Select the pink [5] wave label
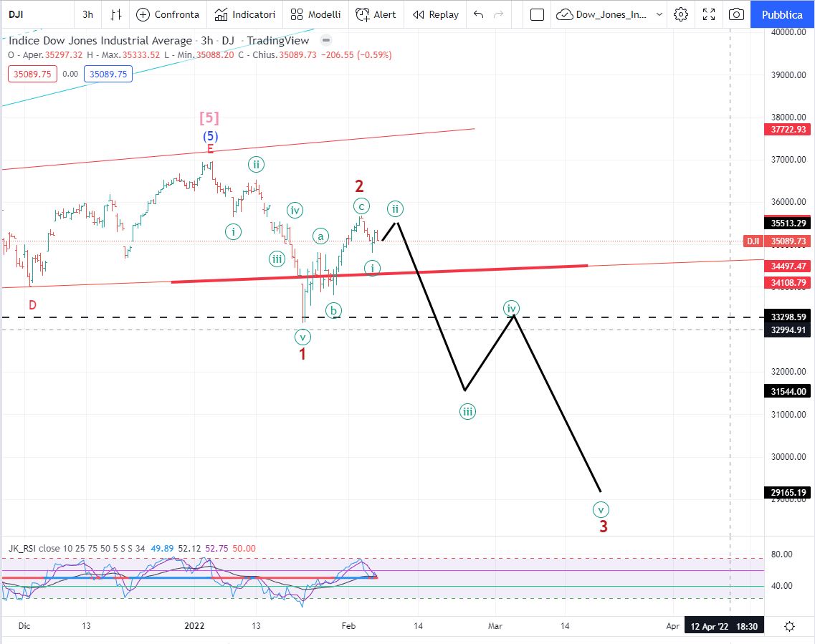The image size is (815, 644). coord(209,118)
